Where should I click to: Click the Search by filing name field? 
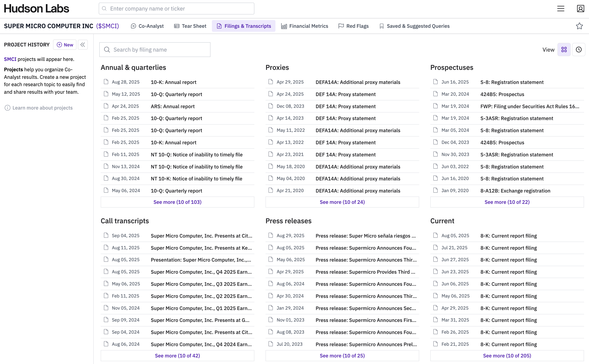tap(155, 50)
